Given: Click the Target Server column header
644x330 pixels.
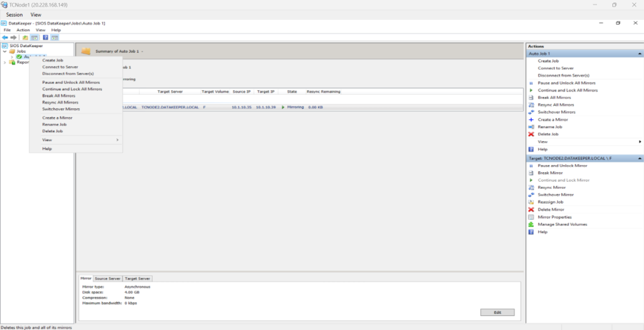Looking at the screenshot, I should pos(170,92).
